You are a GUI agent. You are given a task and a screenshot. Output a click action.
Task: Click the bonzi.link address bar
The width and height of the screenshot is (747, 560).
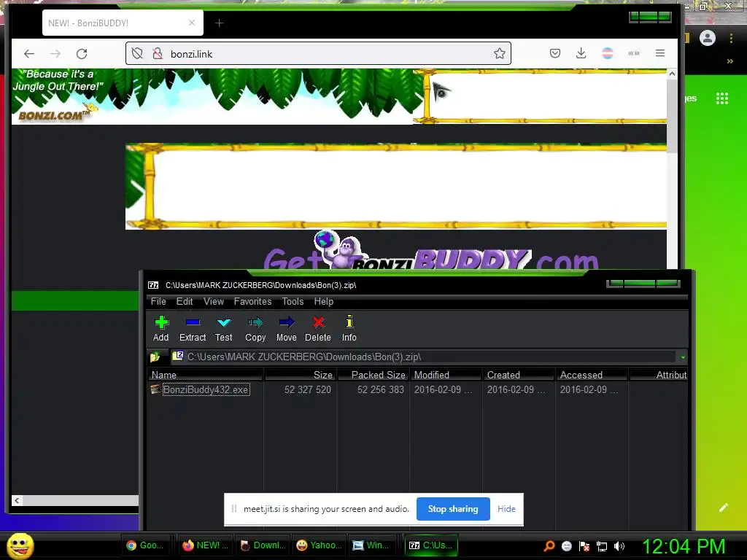tap(318, 53)
